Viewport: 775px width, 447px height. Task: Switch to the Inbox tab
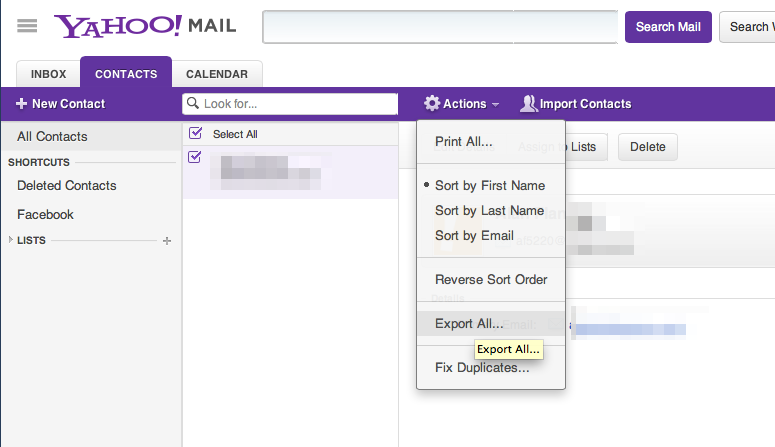(48, 74)
